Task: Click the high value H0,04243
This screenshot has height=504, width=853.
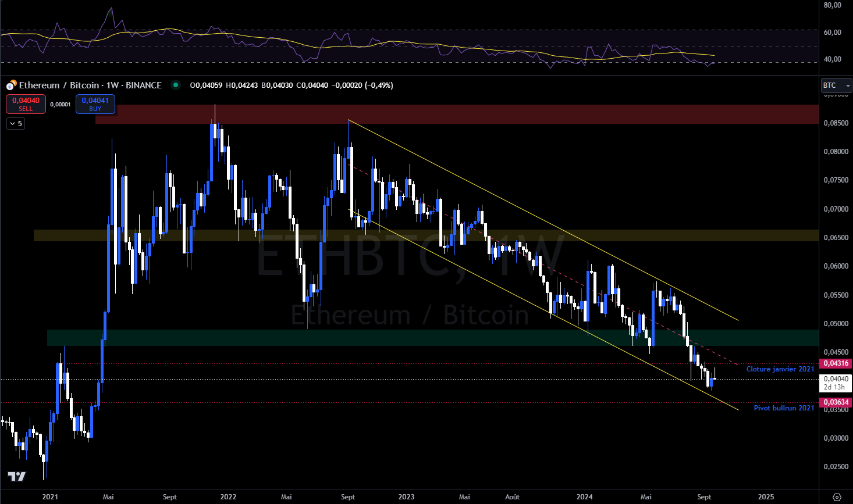Action: click(x=241, y=85)
